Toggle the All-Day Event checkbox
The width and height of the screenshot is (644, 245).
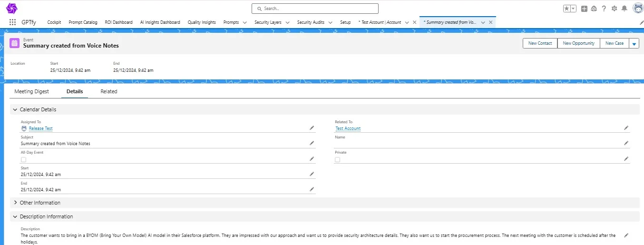click(x=23, y=160)
